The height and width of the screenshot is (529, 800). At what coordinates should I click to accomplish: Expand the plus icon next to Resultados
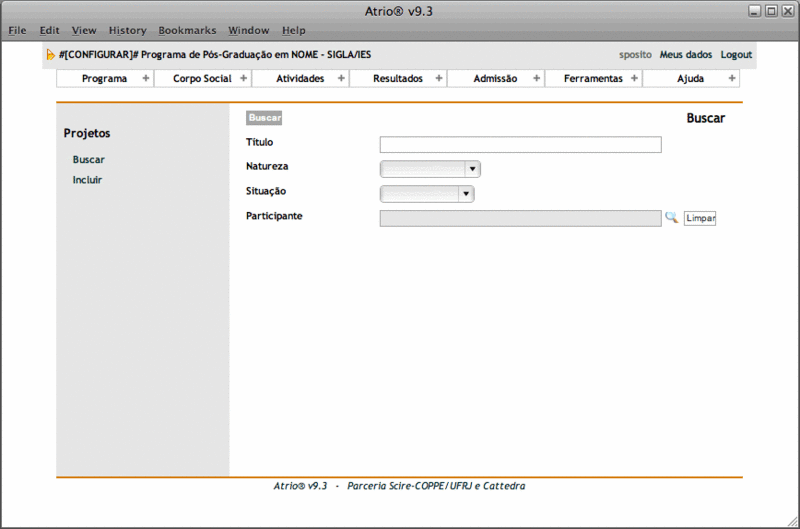coord(439,79)
